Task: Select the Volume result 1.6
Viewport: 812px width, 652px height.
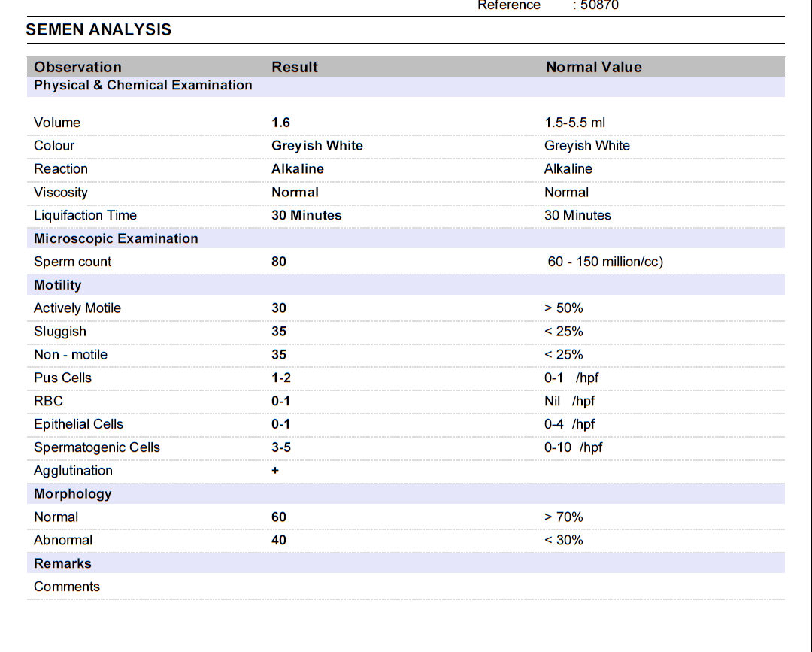Action: tap(280, 123)
